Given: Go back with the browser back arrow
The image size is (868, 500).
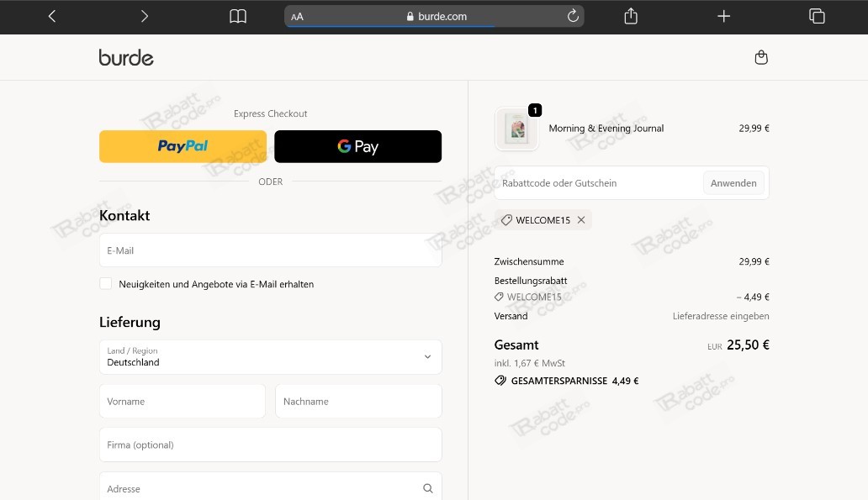Looking at the screenshot, I should [x=52, y=17].
